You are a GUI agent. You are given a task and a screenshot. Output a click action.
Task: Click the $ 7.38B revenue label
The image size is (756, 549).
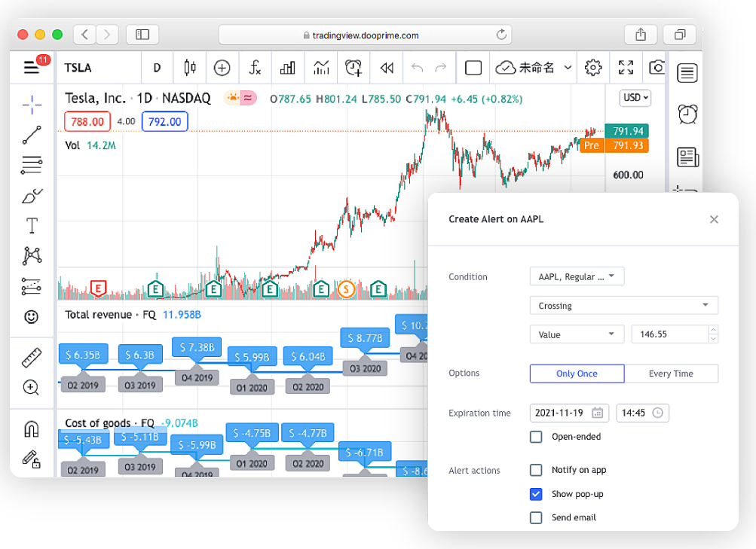[197, 347]
